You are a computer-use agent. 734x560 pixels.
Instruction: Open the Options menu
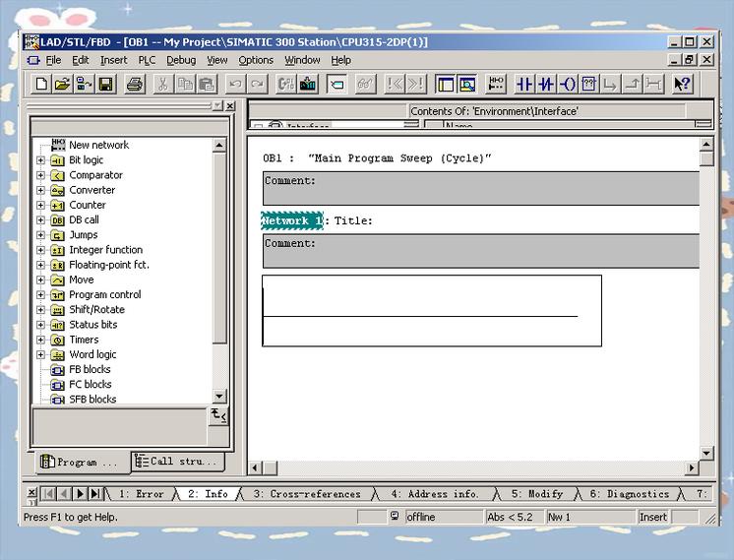(x=256, y=60)
